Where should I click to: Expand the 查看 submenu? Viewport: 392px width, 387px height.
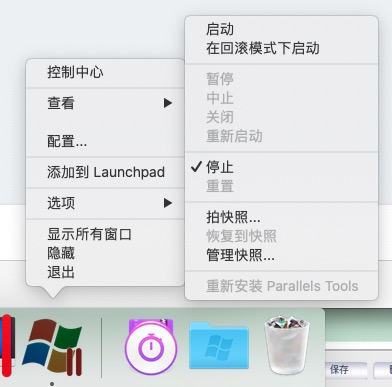(x=105, y=103)
